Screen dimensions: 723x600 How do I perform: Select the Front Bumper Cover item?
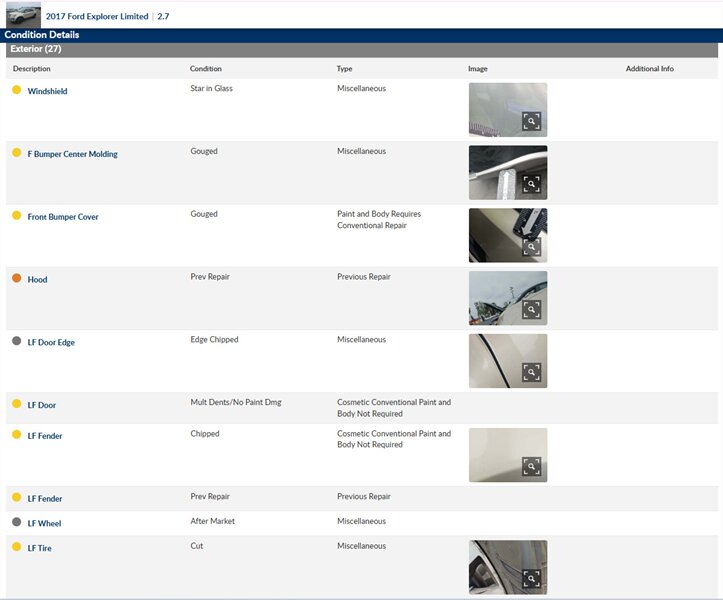[x=62, y=217]
